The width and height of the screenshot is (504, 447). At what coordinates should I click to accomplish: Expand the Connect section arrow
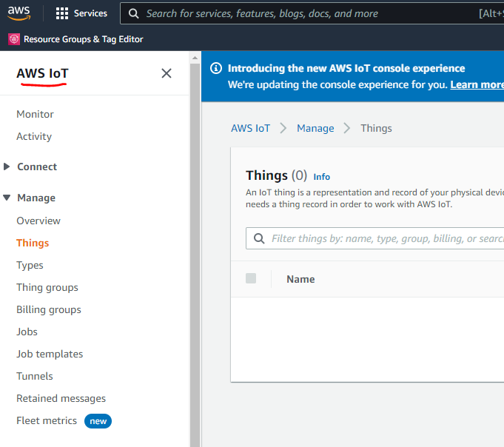pos(7,167)
